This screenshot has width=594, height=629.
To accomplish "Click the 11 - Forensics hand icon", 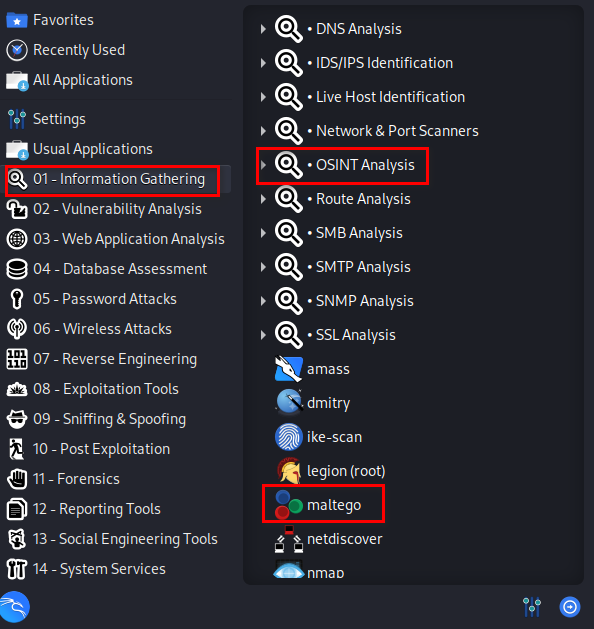I will pos(17,479).
